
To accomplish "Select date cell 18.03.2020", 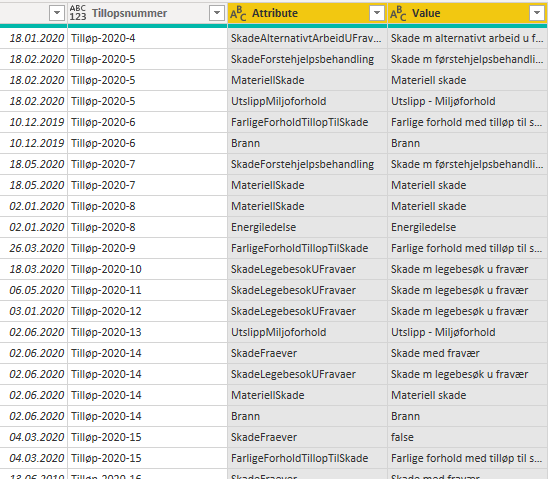I will (34, 269).
